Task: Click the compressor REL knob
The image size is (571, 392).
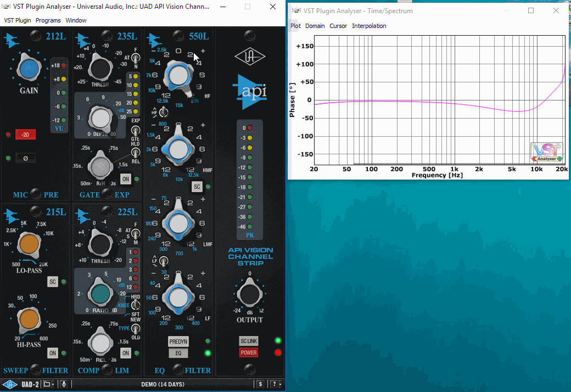Action: pos(100,343)
